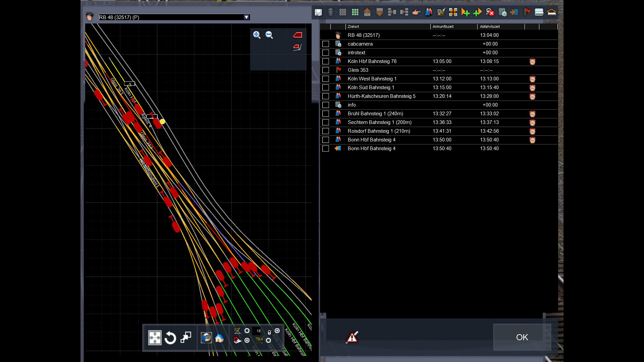Click arrival time 13:32:27 for Brühl
644x362 pixels.
click(x=442, y=114)
